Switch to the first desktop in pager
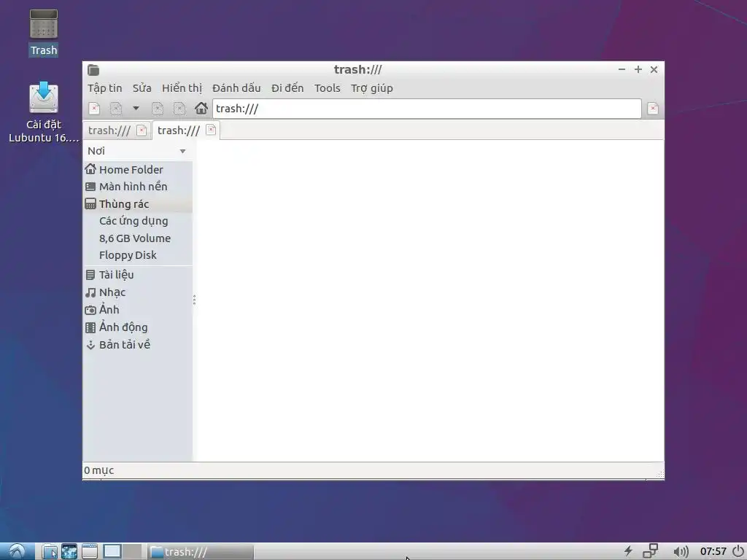 pyautogui.click(x=112, y=551)
